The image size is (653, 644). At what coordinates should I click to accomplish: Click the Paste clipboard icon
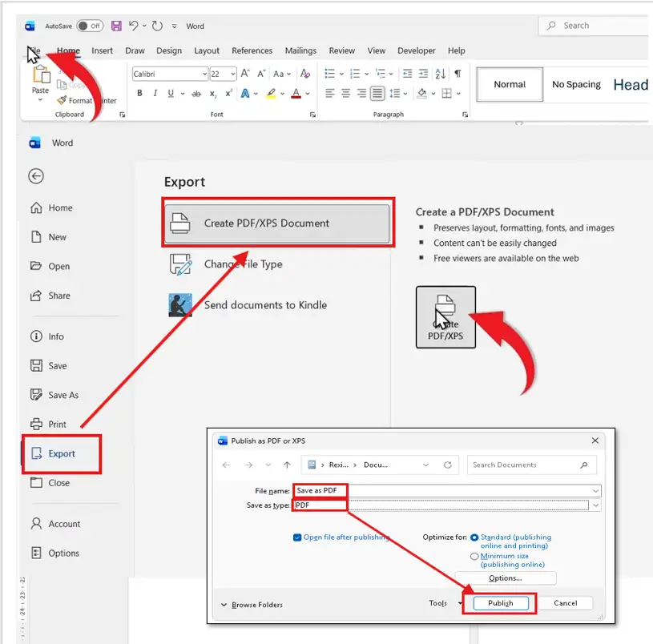point(41,75)
